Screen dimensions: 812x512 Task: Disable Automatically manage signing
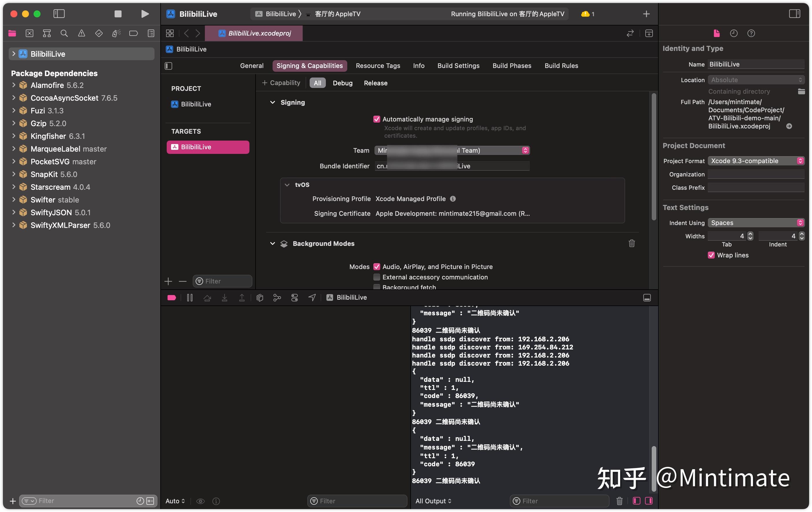377,119
